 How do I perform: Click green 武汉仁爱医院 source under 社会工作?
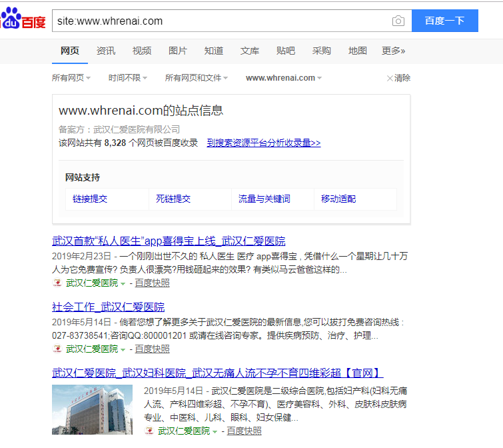92,349
